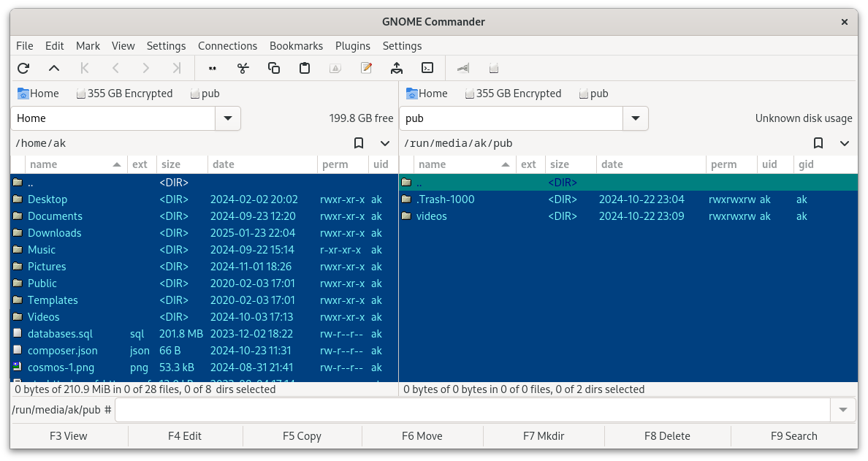Click the cosmos-1.png image file icon
The image size is (868, 461).
pyautogui.click(x=18, y=367)
